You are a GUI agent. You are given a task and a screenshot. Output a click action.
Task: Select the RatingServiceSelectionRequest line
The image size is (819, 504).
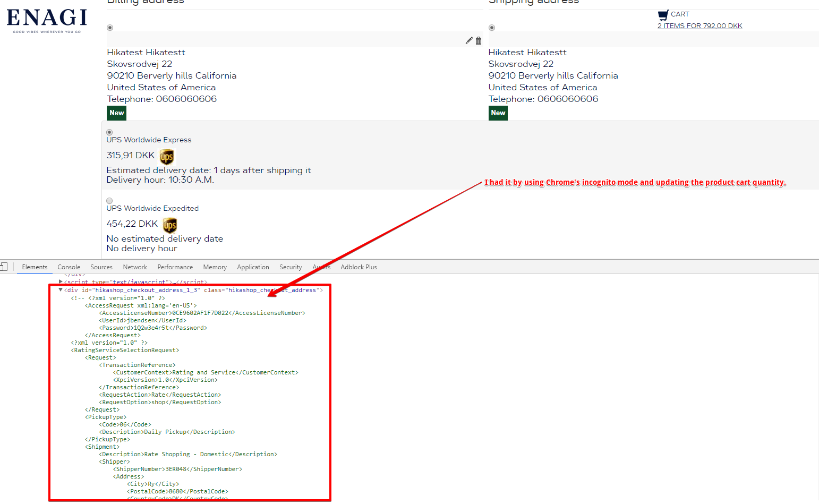pos(125,350)
